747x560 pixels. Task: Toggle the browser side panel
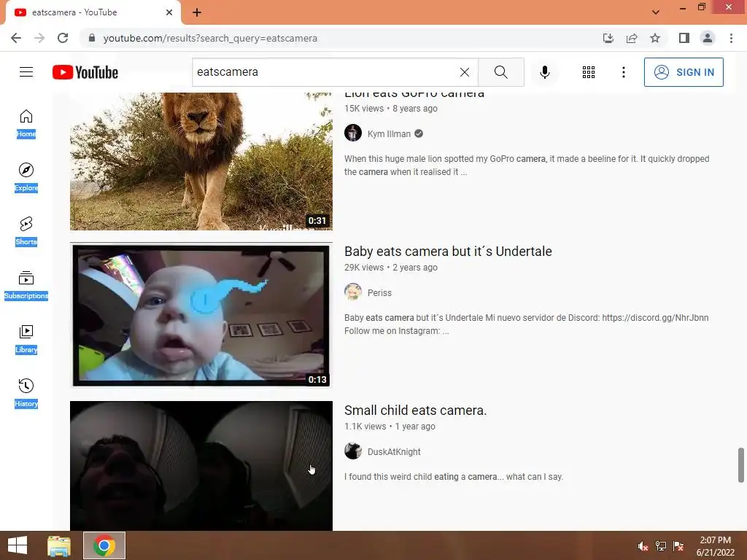(684, 38)
